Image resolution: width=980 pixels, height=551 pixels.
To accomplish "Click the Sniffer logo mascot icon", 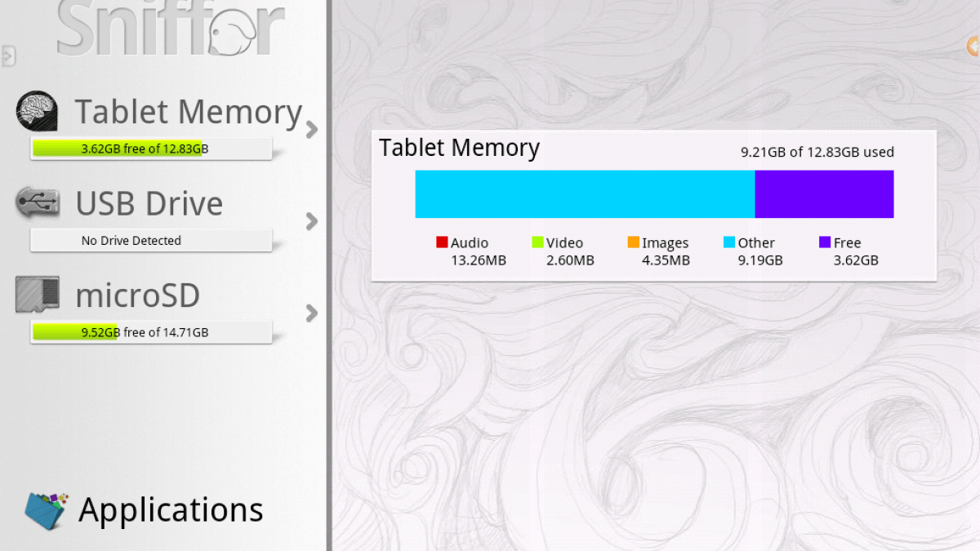I will (231, 36).
